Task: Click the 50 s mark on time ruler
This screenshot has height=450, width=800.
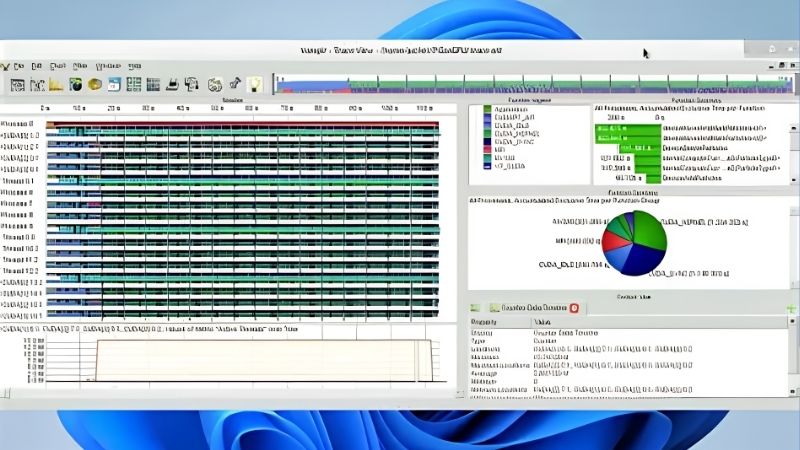Action: coord(217,108)
